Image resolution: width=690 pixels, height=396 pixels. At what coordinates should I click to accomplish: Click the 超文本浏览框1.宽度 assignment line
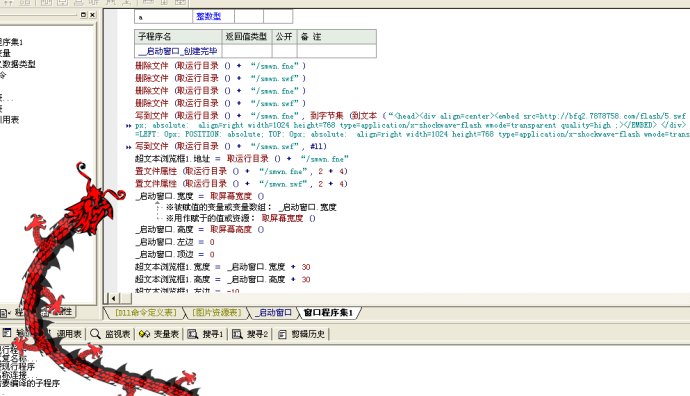(223, 267)
